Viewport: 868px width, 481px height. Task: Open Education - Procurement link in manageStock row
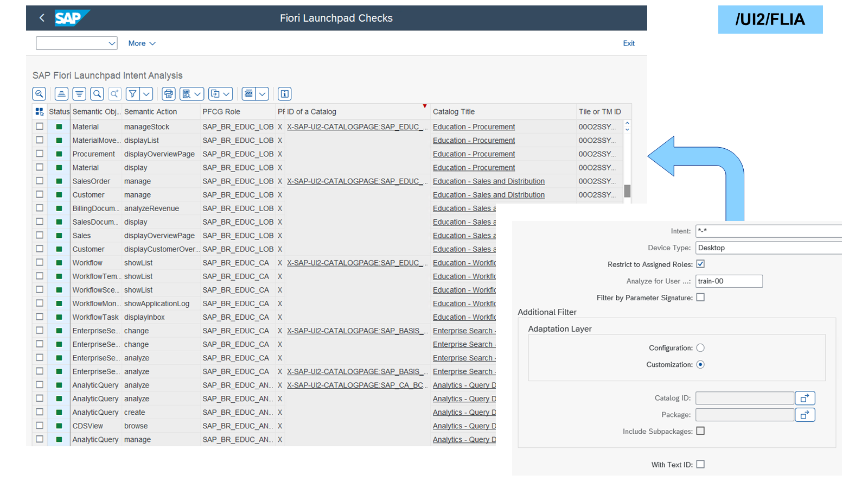pyautogui.click(x=474, y=127)
